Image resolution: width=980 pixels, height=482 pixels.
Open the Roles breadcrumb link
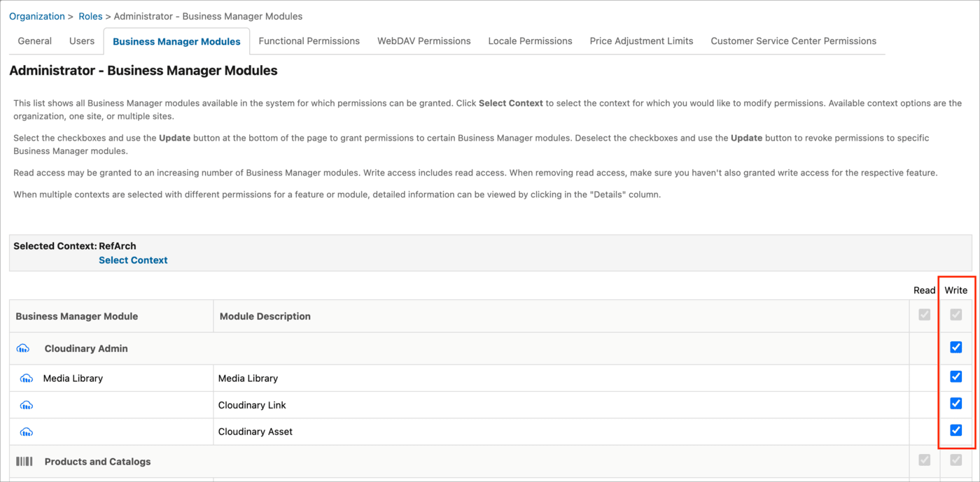pyautogui.click(x=90, y=16)
